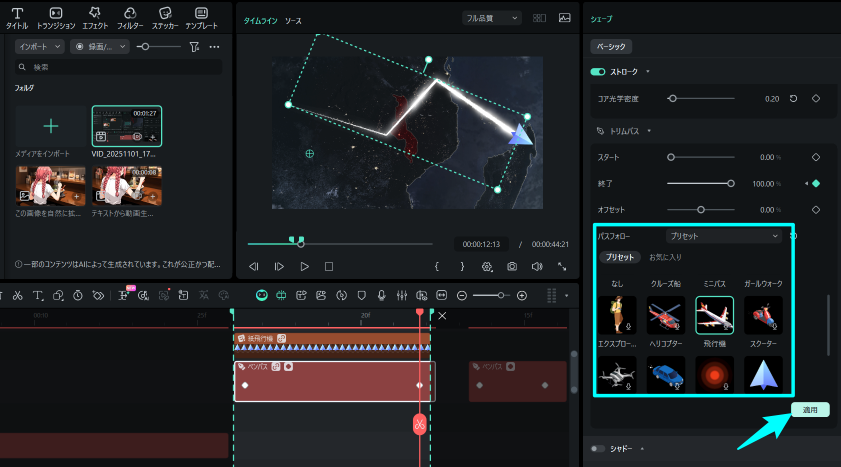
Task: Switch to the ソース (Source) tab
Action: pyautogui.click(x=293, y=20)
